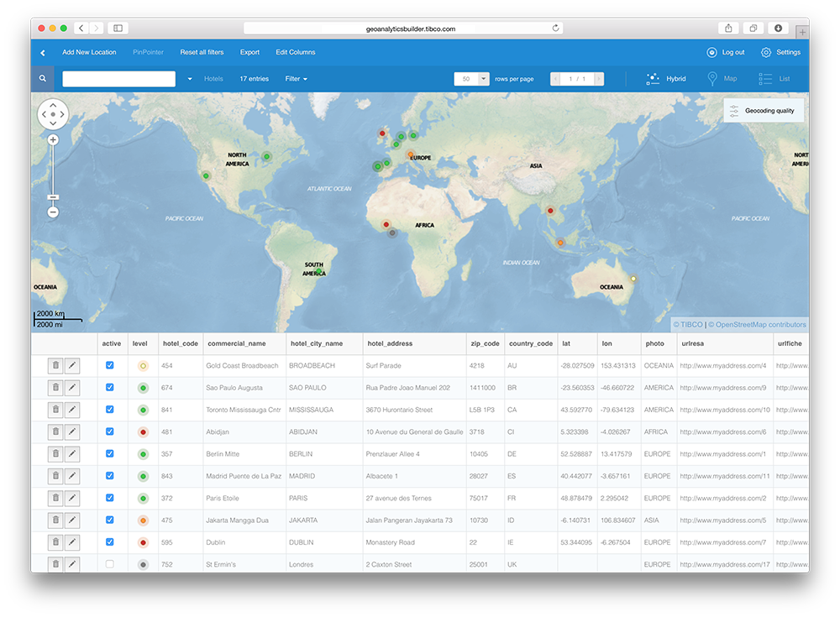
Task: Toggle active checkbox for Berlin Mitte
Action: tap(110, 453)
